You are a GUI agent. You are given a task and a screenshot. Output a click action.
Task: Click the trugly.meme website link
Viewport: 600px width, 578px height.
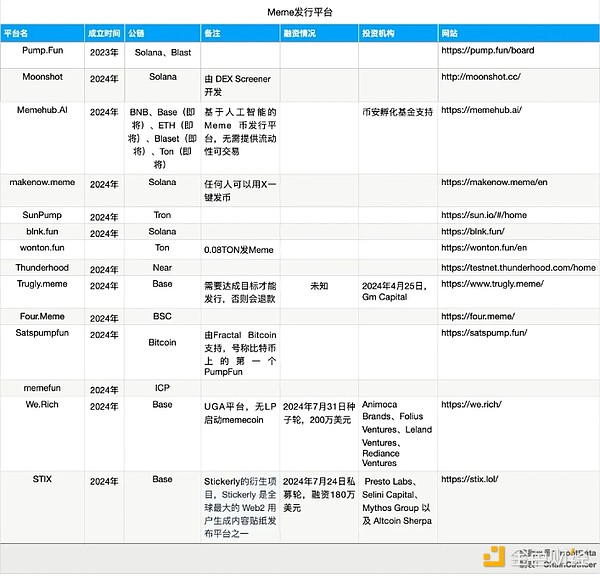pyautogui.click(x=493, y=285)
